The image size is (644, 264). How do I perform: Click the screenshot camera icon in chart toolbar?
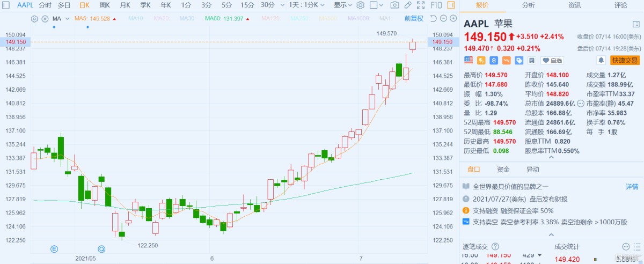point(395,5)
